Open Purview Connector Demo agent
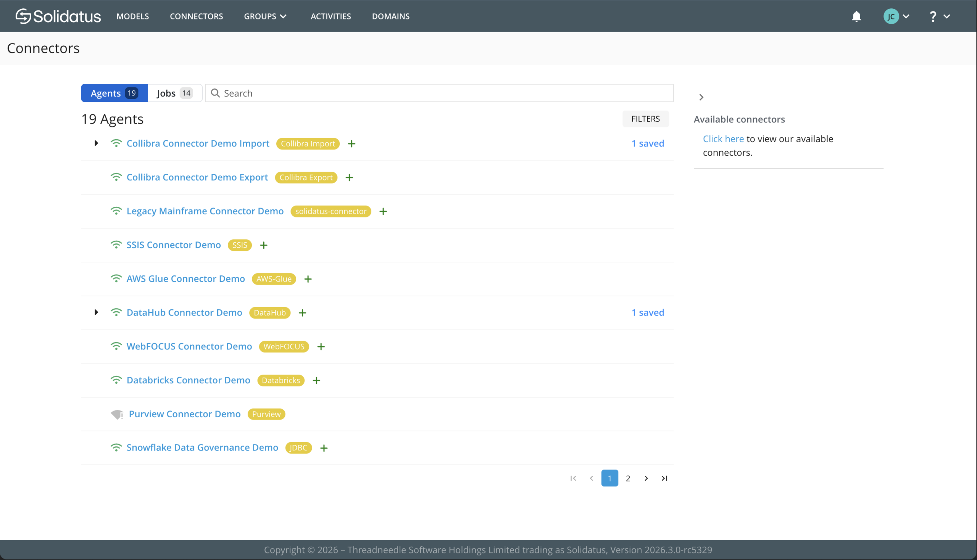Viewport: 977px width, 560px height. coord(185,414)
